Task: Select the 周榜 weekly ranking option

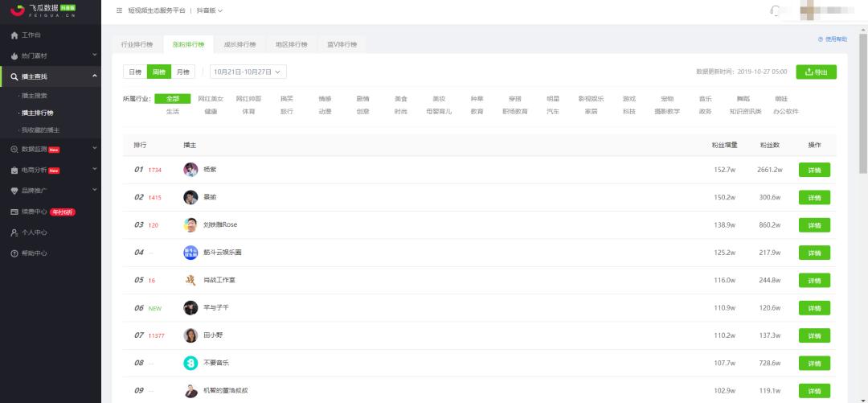Action: 159,72
